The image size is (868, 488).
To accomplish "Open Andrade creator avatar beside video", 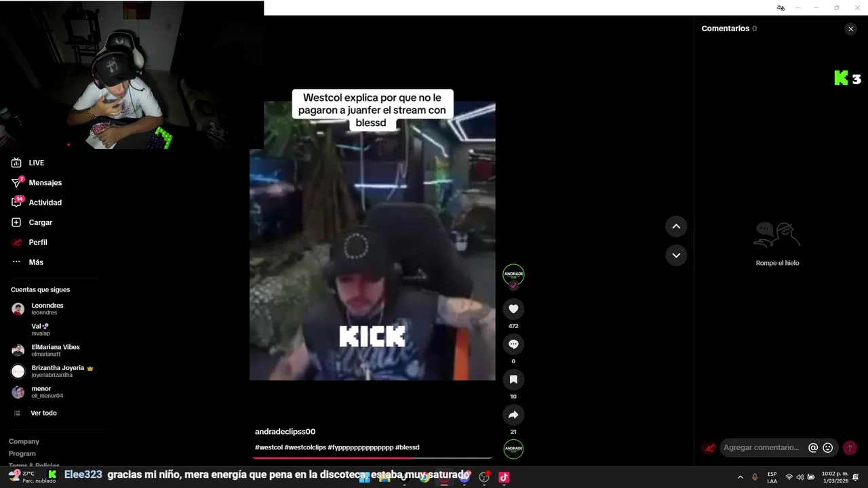I will coord(513,274).
